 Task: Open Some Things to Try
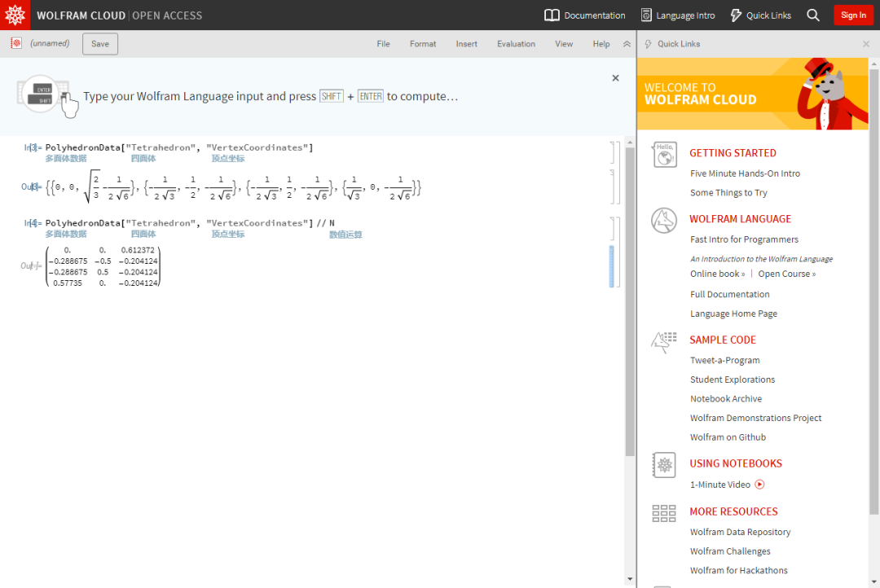(x=728, y=192)
